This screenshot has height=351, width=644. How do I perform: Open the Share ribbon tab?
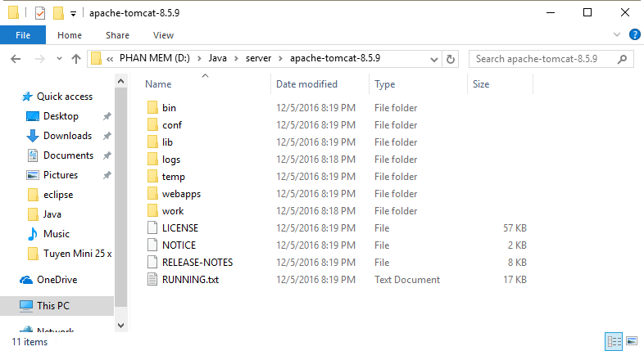[x=117, y=35]
